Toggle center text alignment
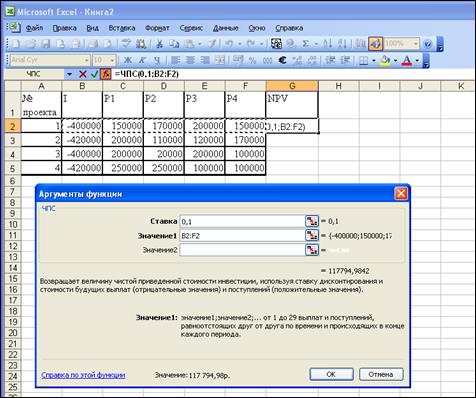Screen dimensions: 476x398 (190, 60)
